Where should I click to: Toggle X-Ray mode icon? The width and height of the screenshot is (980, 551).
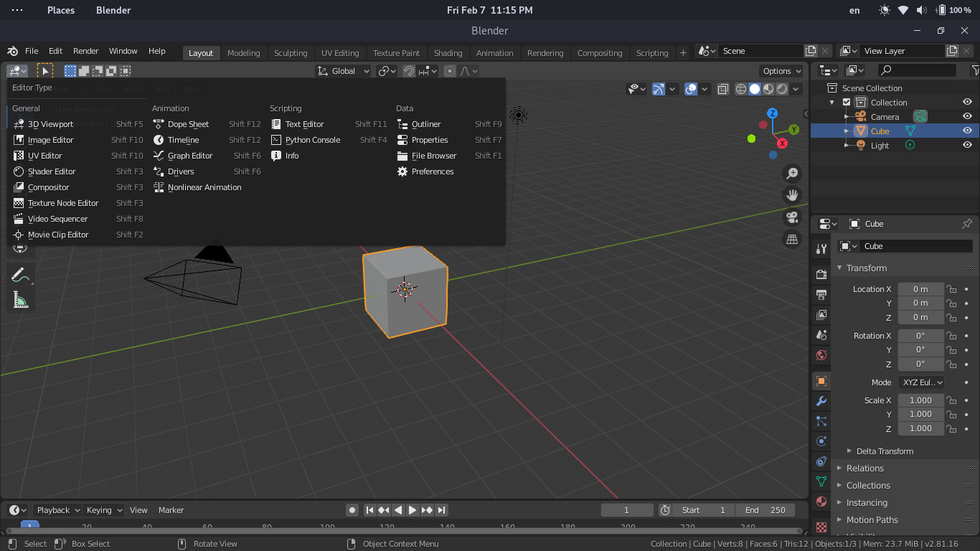[x=723, y=89]
